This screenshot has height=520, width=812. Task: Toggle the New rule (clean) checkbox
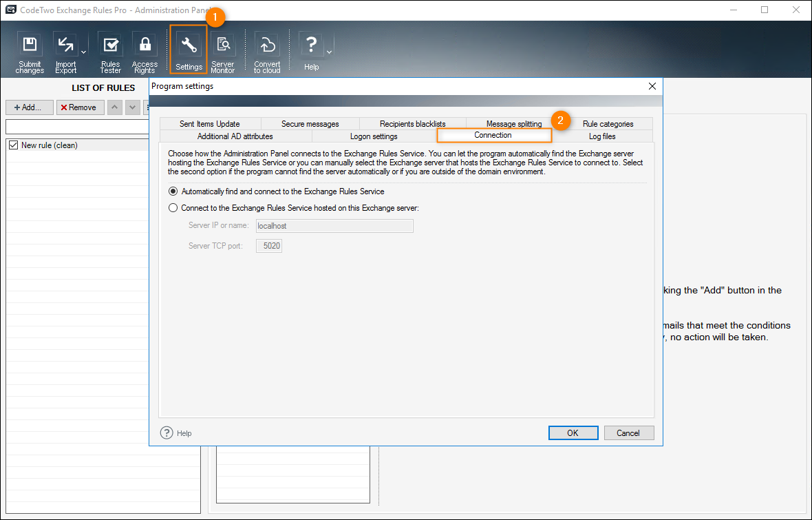(x=14, y=145)
